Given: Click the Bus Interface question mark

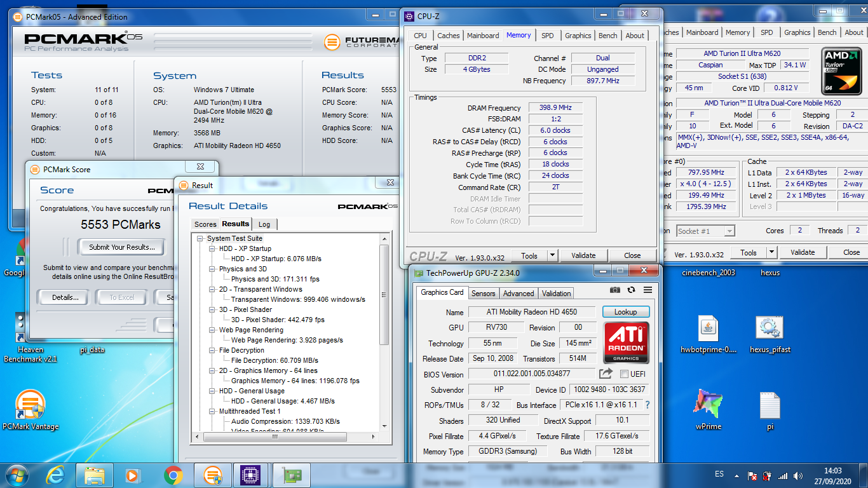Looking at the screenshot, I should point(648,405).
